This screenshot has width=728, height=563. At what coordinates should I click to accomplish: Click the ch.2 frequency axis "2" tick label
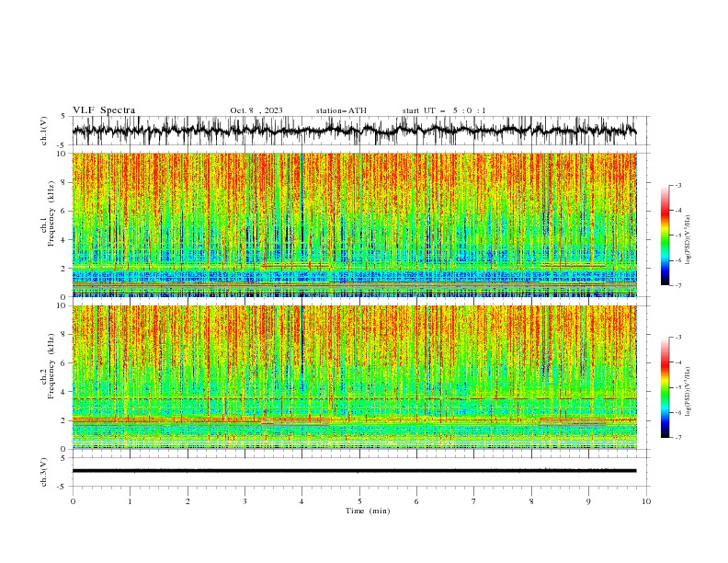pyautogui.click(x=64, y=420)
